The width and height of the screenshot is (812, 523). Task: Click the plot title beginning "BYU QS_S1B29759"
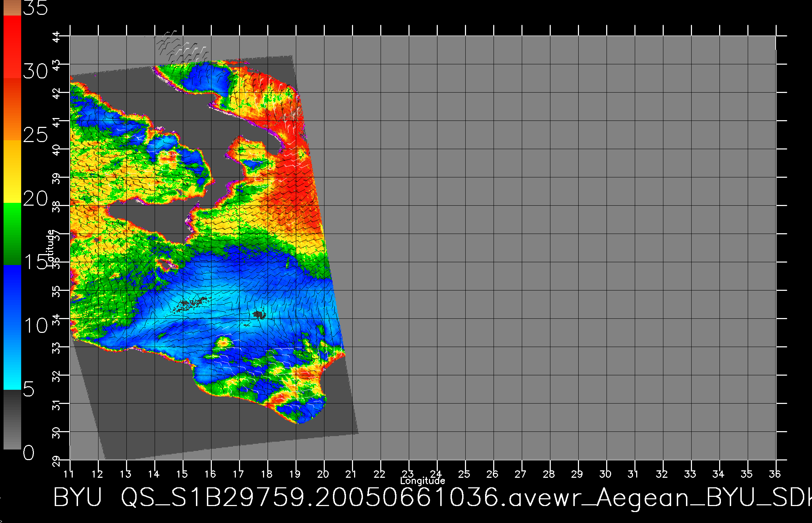click(432, 498)
